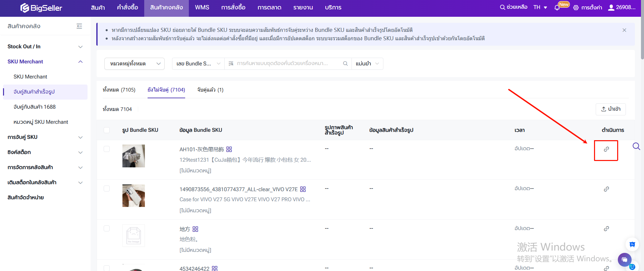Open the notification bell

(557, 7)
